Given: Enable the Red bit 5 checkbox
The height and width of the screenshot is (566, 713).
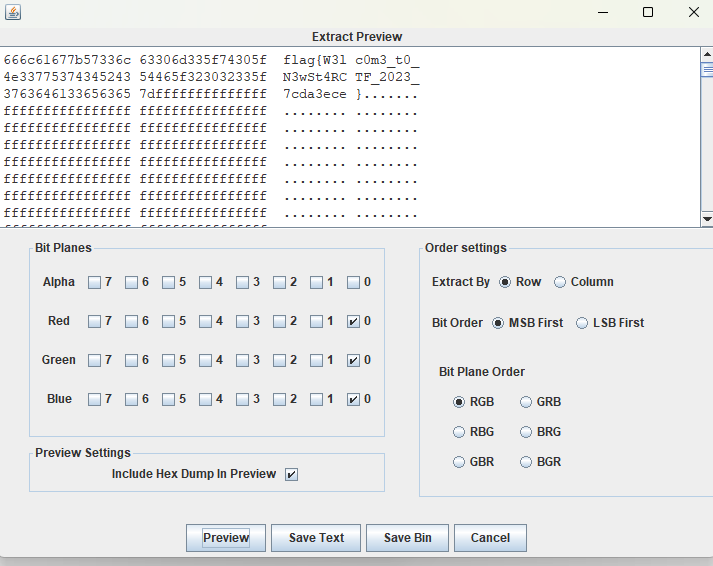Looking at the screenshot, I should 168,321.
